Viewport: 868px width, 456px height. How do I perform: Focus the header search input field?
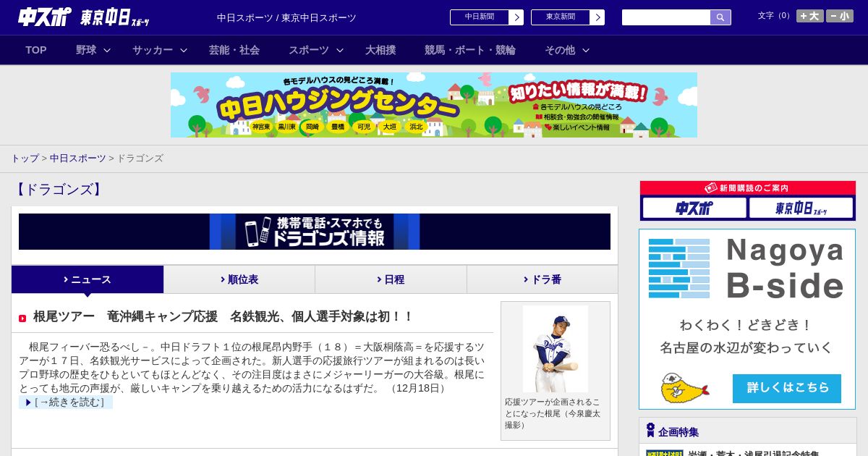click(666, 17)
